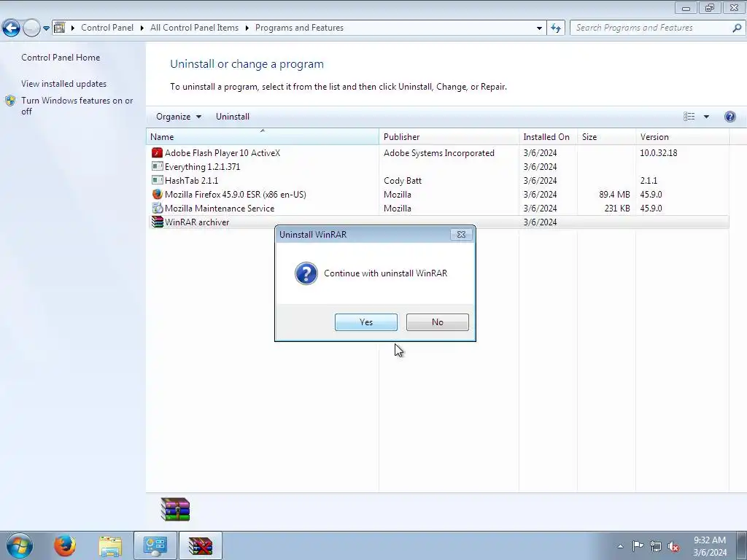Click the Mozilla Firefox icon in program list
Image resolution: width=747 pixels, height=560 pixels.
[x=158, y=194]
